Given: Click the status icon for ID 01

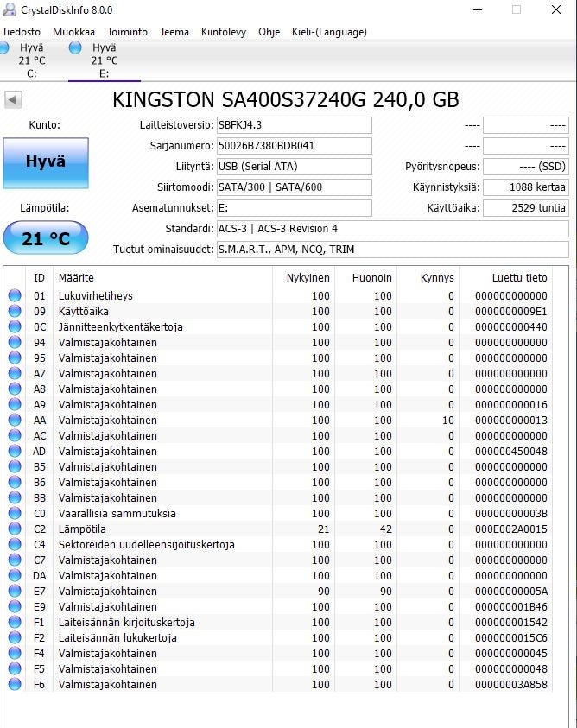Looking at the screenshot, I should 15,295.
